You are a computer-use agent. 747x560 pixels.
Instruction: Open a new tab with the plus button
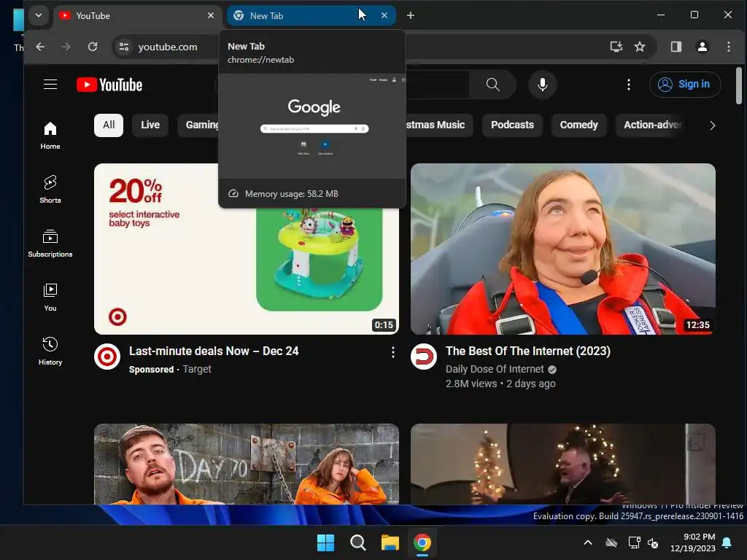pyautogui.click(x=411, y=16)
